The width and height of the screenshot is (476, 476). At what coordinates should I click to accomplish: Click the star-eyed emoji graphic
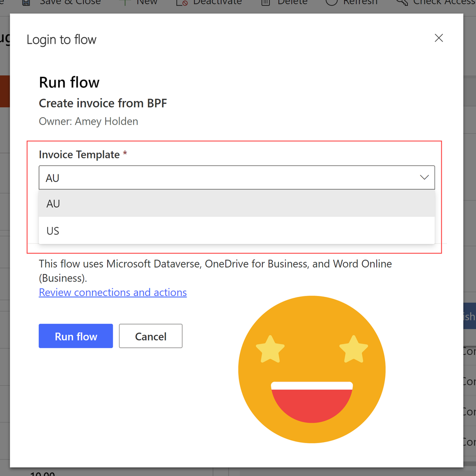(x=312, y=370)
